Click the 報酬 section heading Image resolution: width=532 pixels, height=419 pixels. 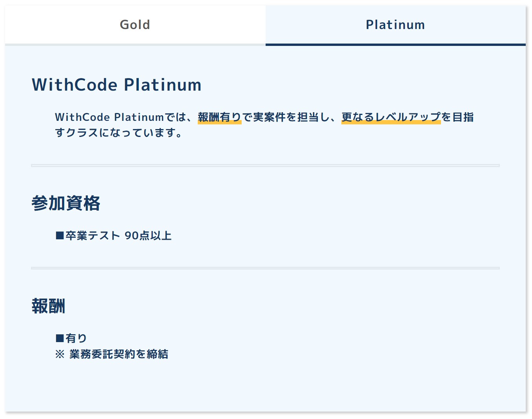click(x=49, y=306)
